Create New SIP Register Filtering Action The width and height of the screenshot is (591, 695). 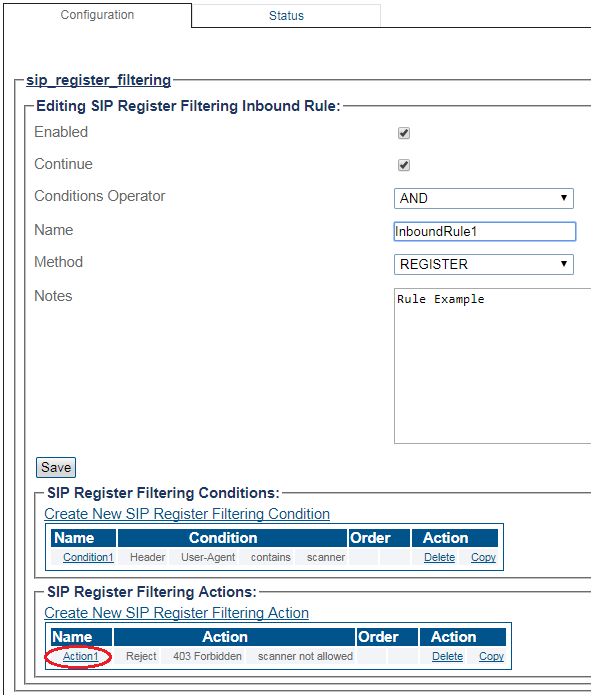click(176, 613)
